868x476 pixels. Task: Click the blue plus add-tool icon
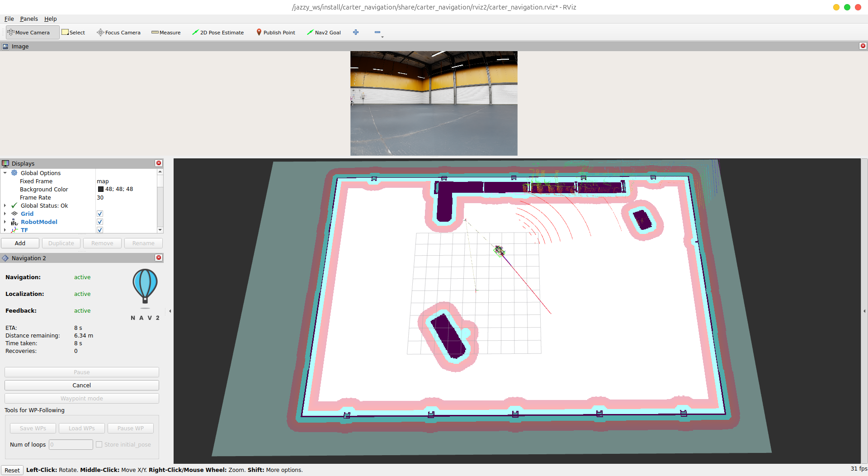(x=356, y=32)
